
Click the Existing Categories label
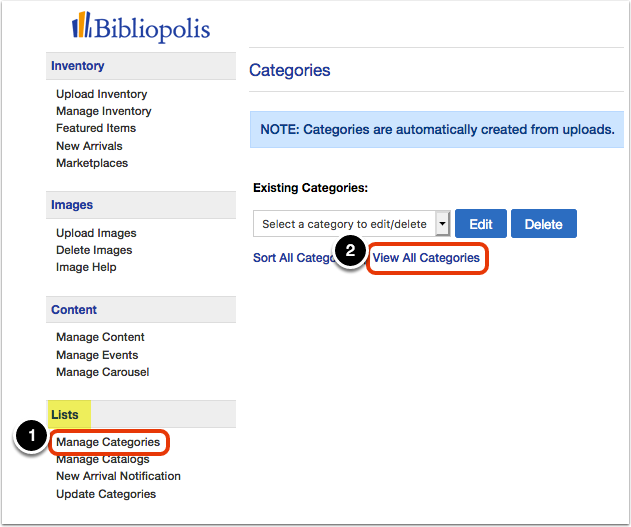tap(310, 188)
